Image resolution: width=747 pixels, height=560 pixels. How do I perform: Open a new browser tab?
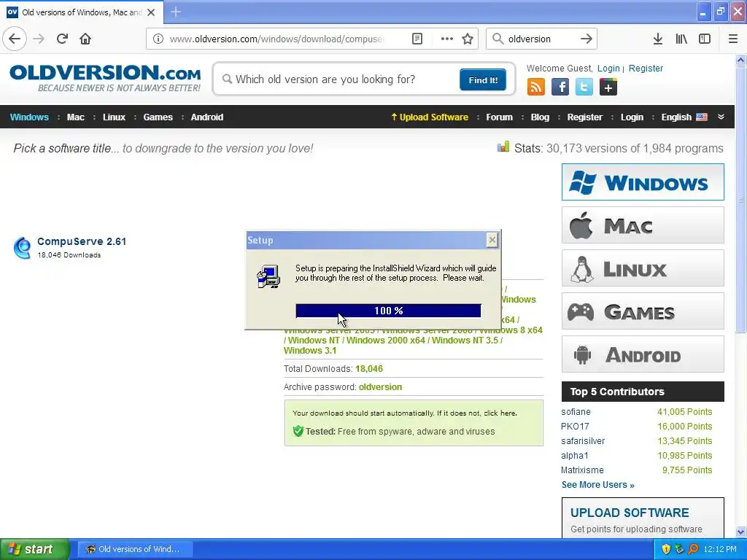click(x=176, y=12)
